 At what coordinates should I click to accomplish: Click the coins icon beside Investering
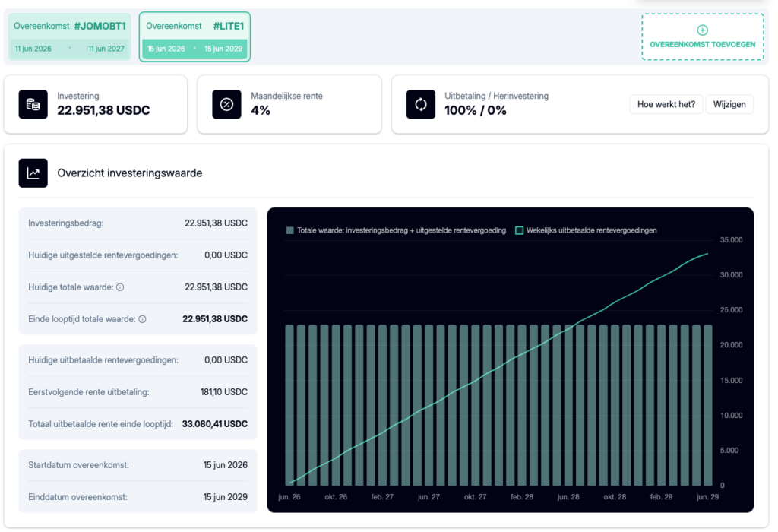[33, 104]
